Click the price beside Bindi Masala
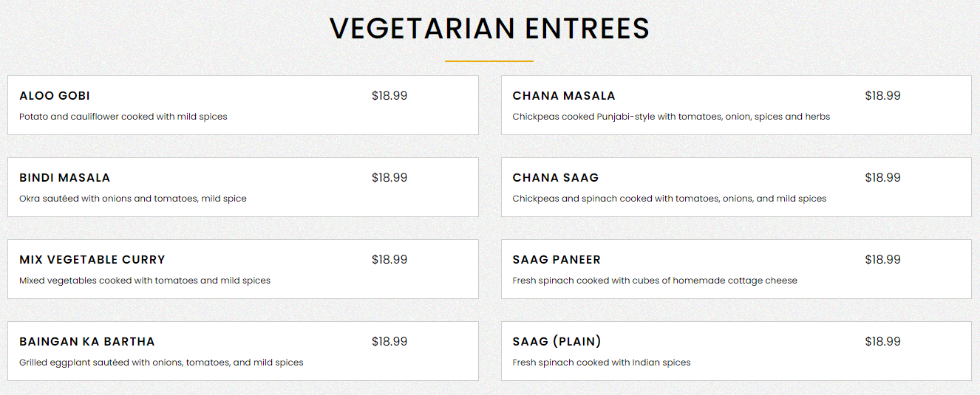Viewport: 980px width, 395px height. (x=389, y=178)
